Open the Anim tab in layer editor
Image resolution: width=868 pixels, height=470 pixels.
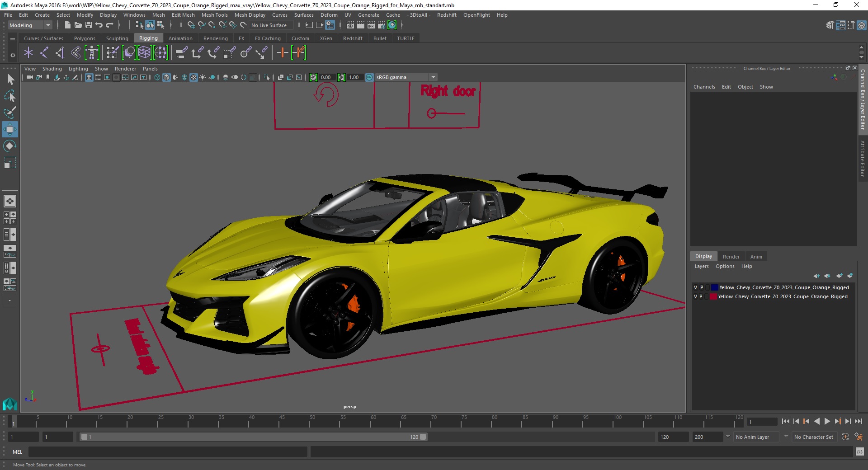pyautogui.click(x=756, y=256)
